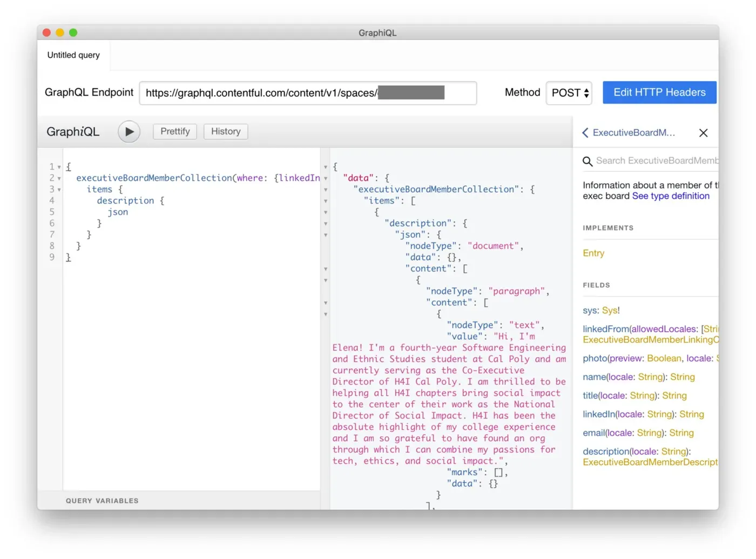Open the See type definition link
Screen dimensions: 756x559
(x=671, y=196)
